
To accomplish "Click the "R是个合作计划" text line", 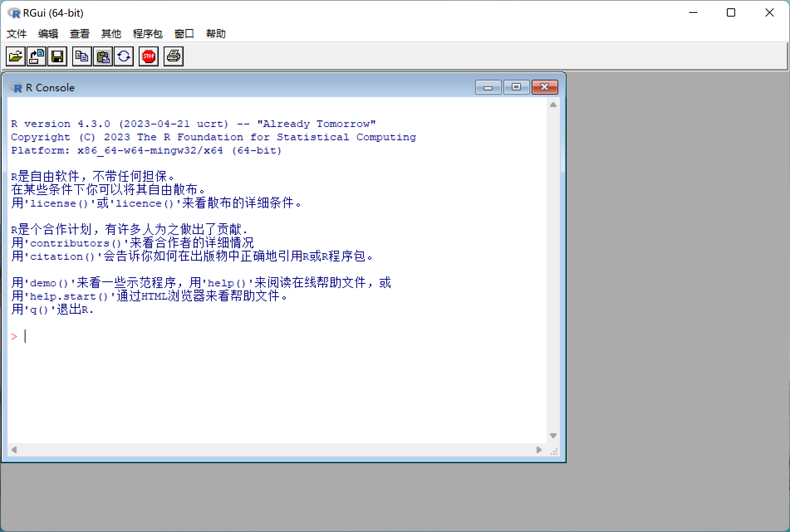I will (x=130, y=229).
